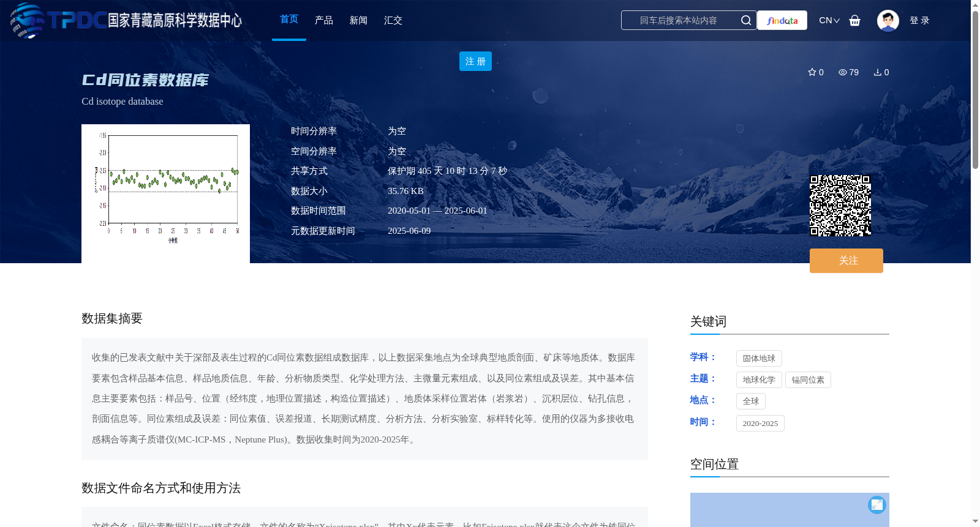980x527 pixels.
Task: Click the 数据大小 label
Action: pos(309,191)
